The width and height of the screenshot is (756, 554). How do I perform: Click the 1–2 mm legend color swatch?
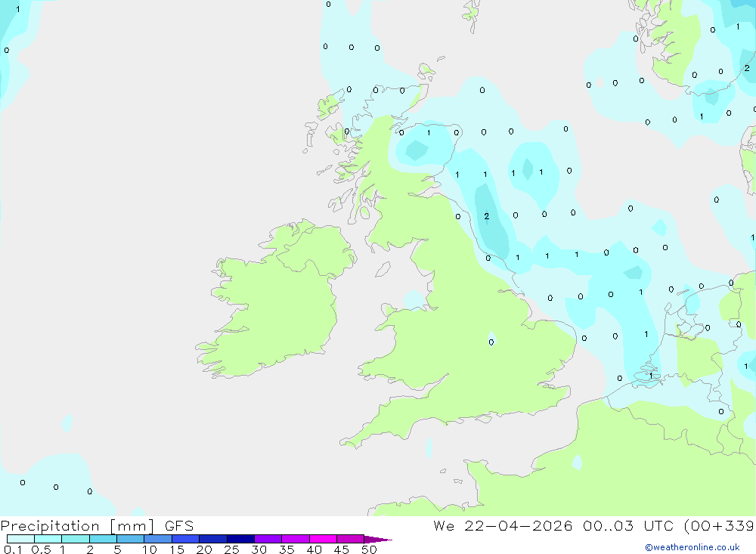(76, 539)
